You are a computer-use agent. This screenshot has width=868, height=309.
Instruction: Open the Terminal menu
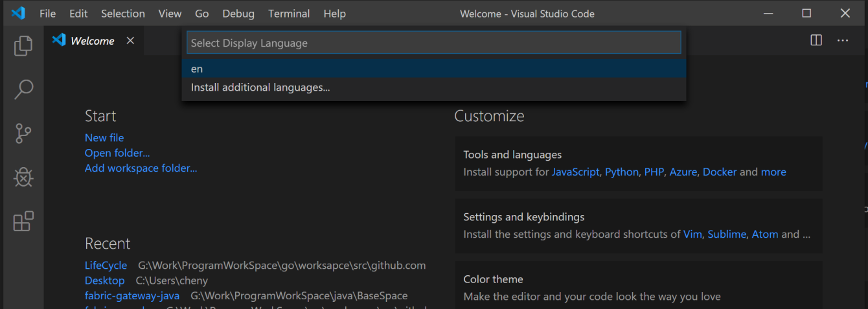289,14
